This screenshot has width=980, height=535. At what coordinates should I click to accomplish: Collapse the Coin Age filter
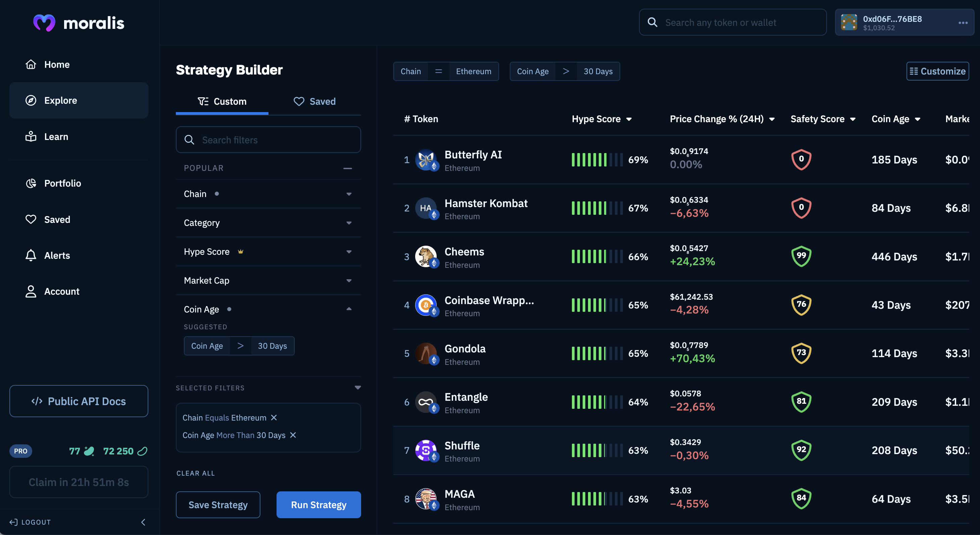point(349,308)
